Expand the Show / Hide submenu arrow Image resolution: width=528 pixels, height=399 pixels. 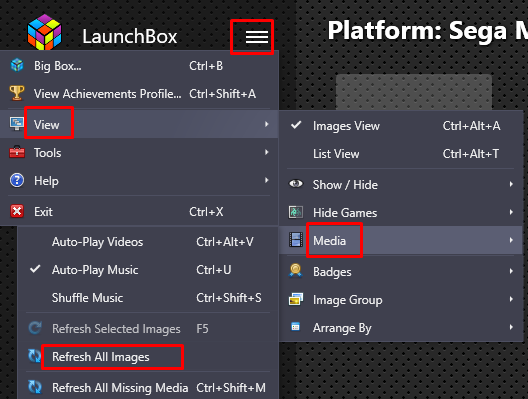[x=511, y=184]
